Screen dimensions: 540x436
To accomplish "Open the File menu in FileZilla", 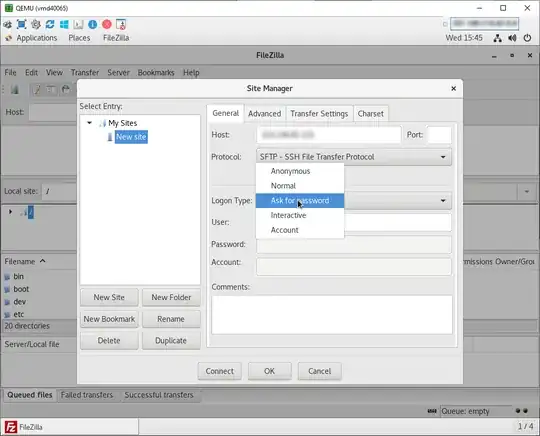I will tap(10, 73).
